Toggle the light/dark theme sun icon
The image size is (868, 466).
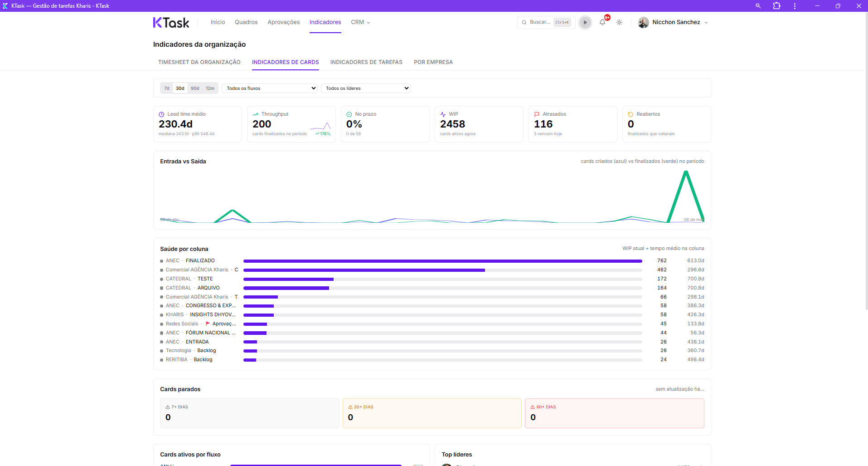click(x=619, y=22)
